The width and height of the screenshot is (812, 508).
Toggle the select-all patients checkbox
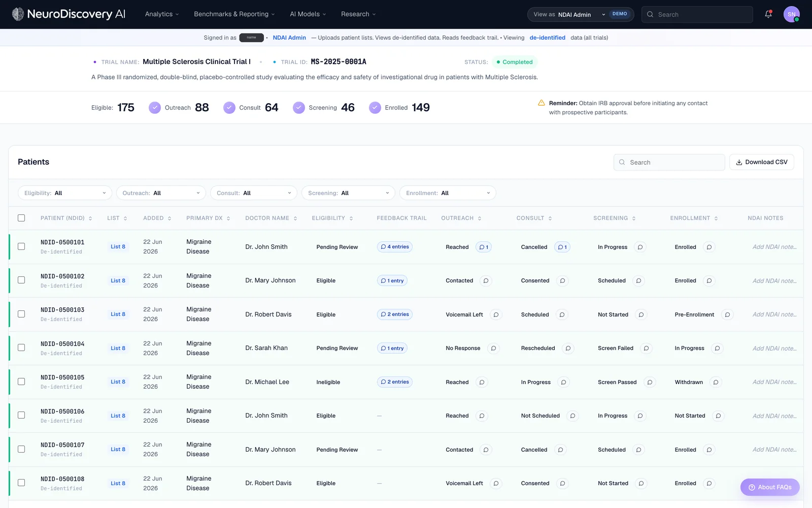[x=21, y=218]
